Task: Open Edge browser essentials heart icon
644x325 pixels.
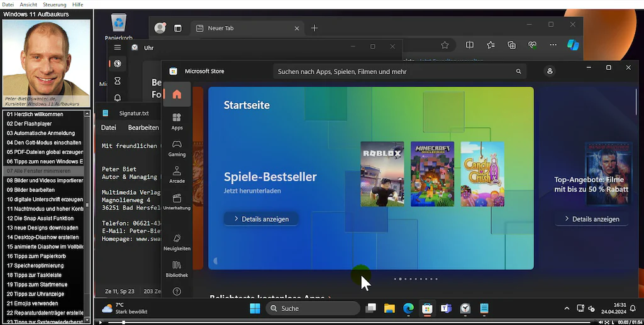Action: (533, 45)
